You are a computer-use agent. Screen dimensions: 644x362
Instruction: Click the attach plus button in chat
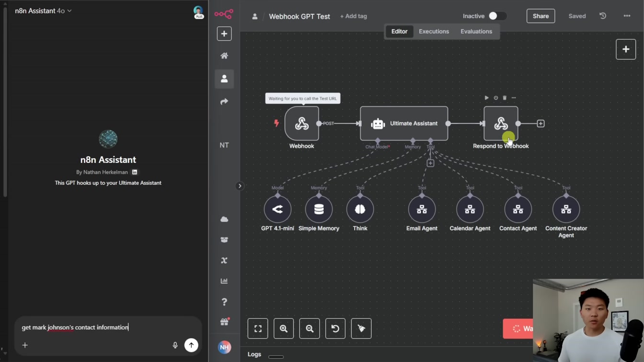(x=25, y=345)
